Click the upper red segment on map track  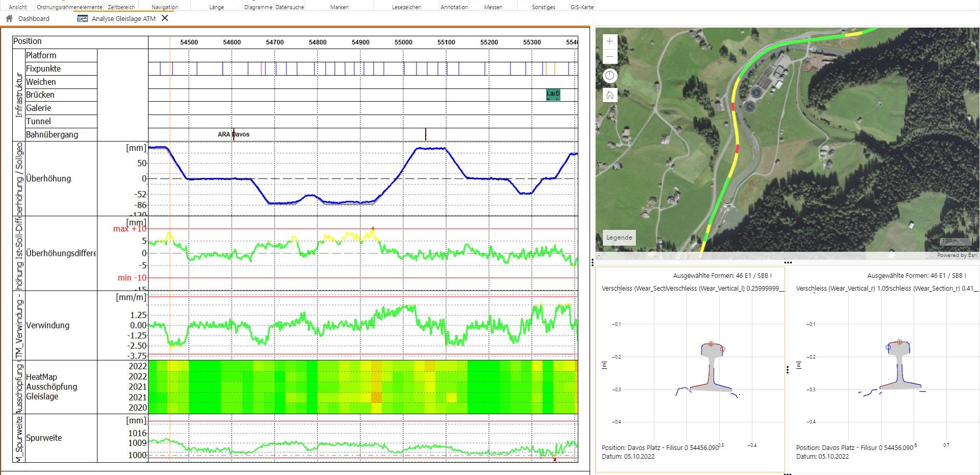tap(733, 107)
